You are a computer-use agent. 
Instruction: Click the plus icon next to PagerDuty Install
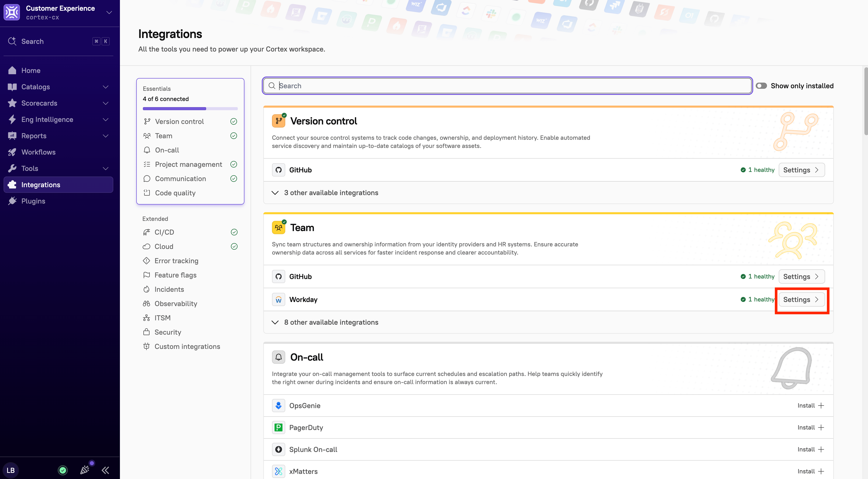821,427
